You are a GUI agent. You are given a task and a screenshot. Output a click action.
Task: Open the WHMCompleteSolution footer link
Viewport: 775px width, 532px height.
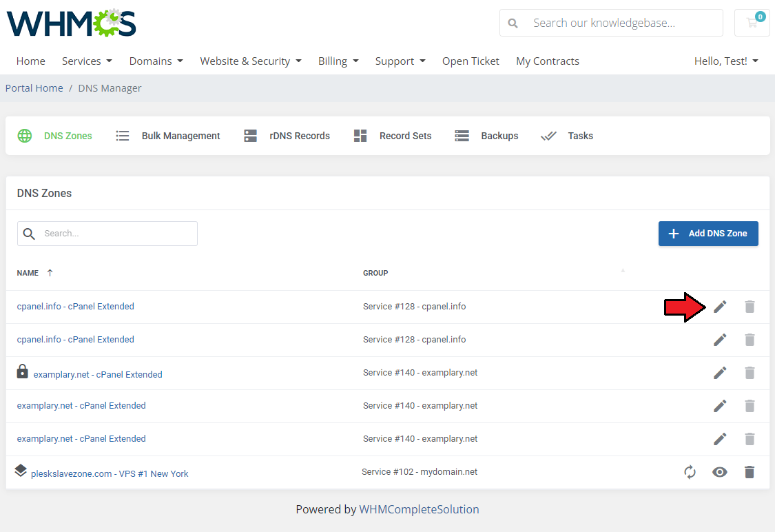[419, 509]
